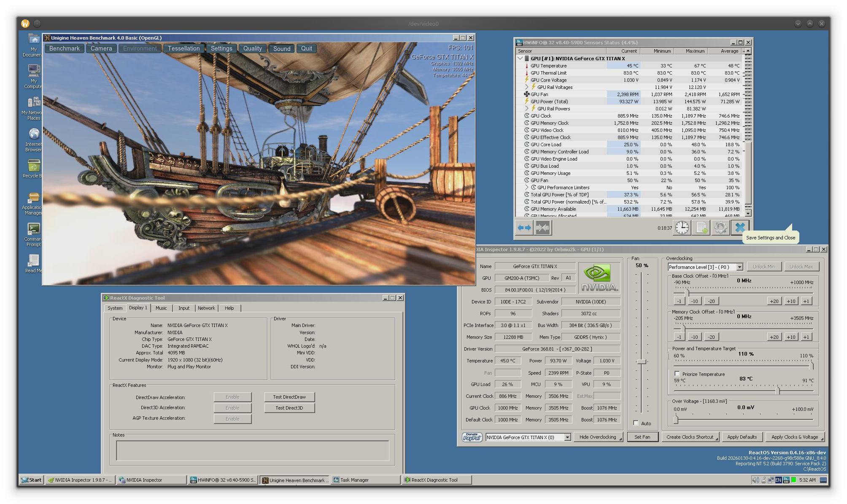Open the Tessellation menu in Heaven
Viewport: 847px width, 504px height.
tap(183, 48)
